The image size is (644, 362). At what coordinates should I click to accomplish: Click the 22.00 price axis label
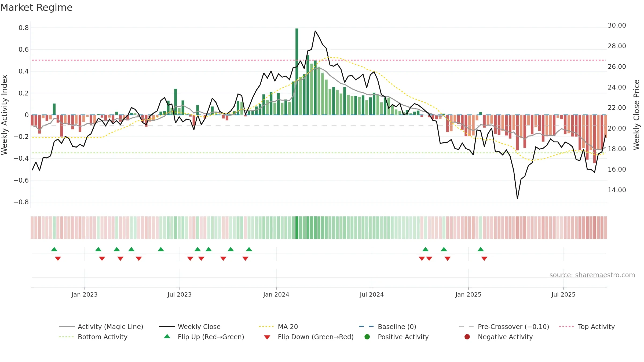click(x=617, y=108)
